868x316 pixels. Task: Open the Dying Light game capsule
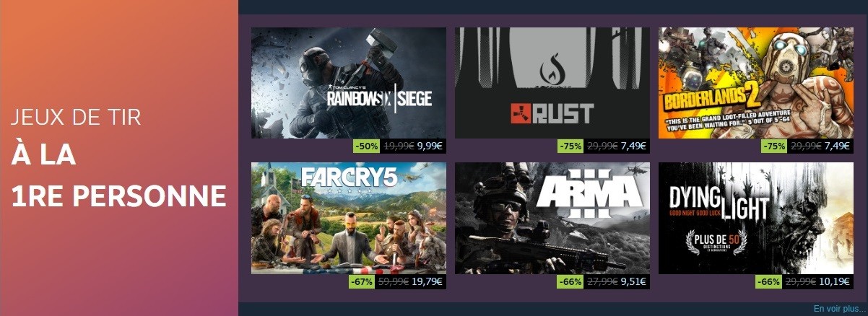[756, 218]
